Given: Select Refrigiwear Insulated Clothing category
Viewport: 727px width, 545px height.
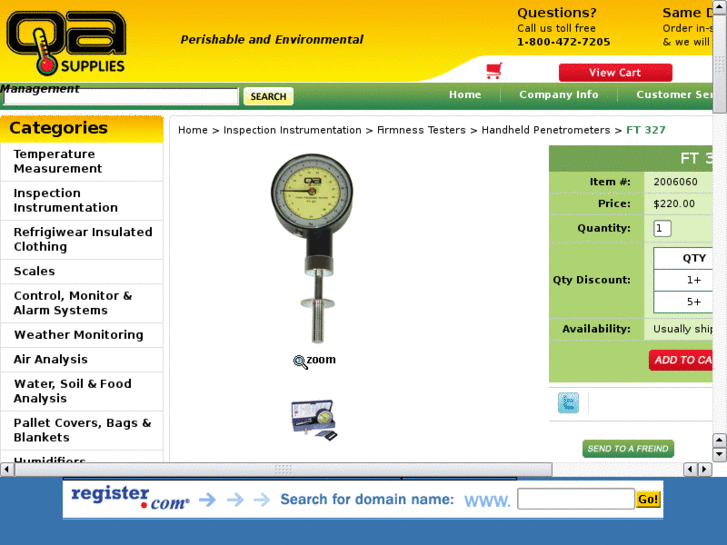Looking at the screenshot, I should click(82, 239).
